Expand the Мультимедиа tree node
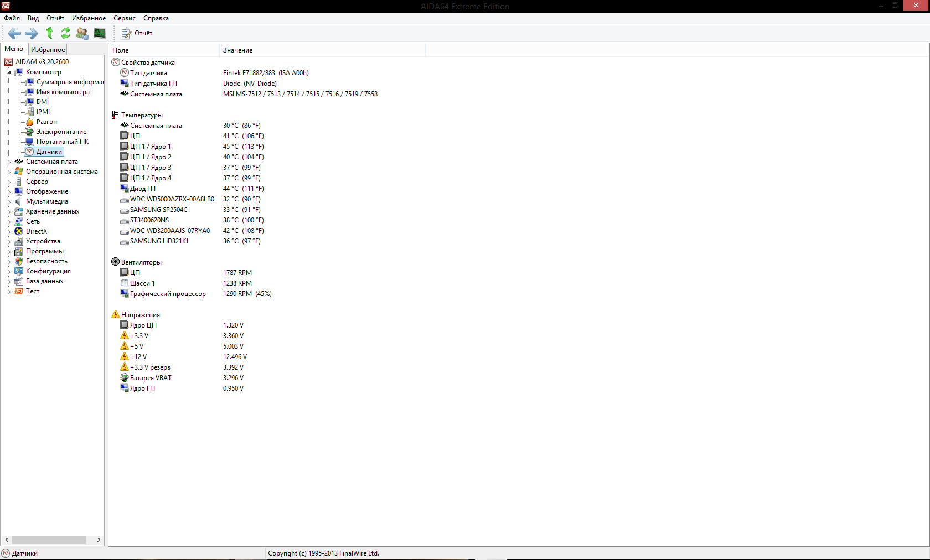930x560 pixels. click(9, 202)
